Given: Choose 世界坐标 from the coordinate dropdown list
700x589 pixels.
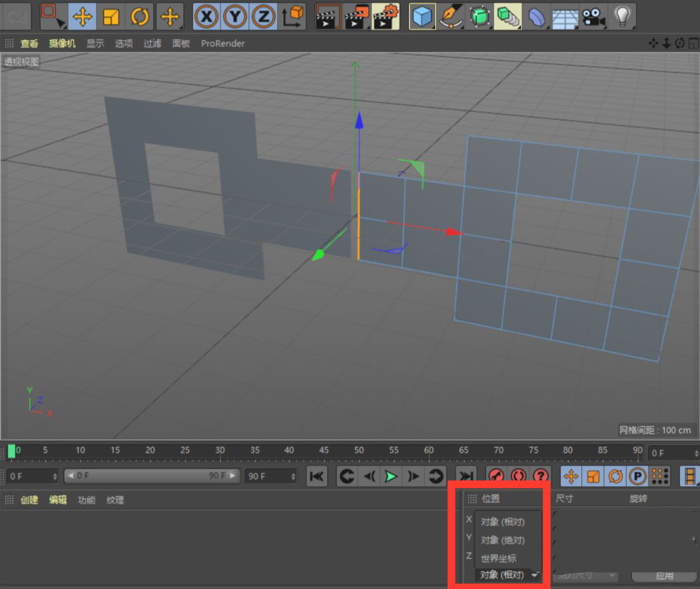Looking at the screenshot, I should [499, 559].
